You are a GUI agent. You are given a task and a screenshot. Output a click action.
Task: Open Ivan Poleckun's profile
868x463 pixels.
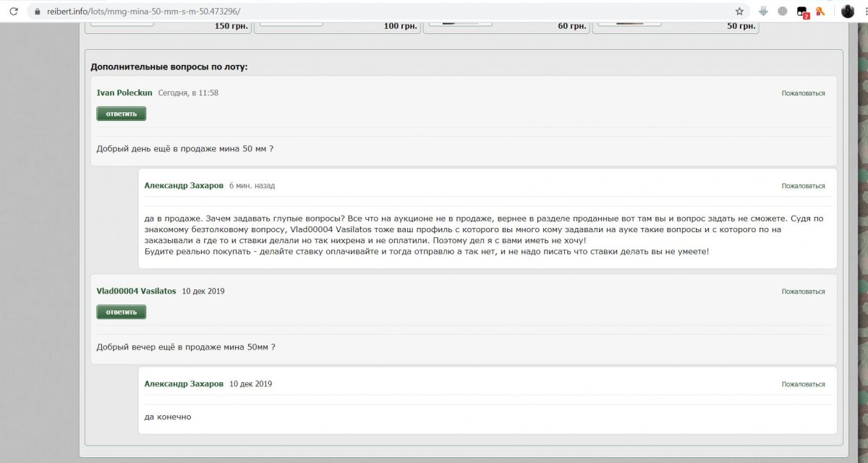(x=124, y=93)
